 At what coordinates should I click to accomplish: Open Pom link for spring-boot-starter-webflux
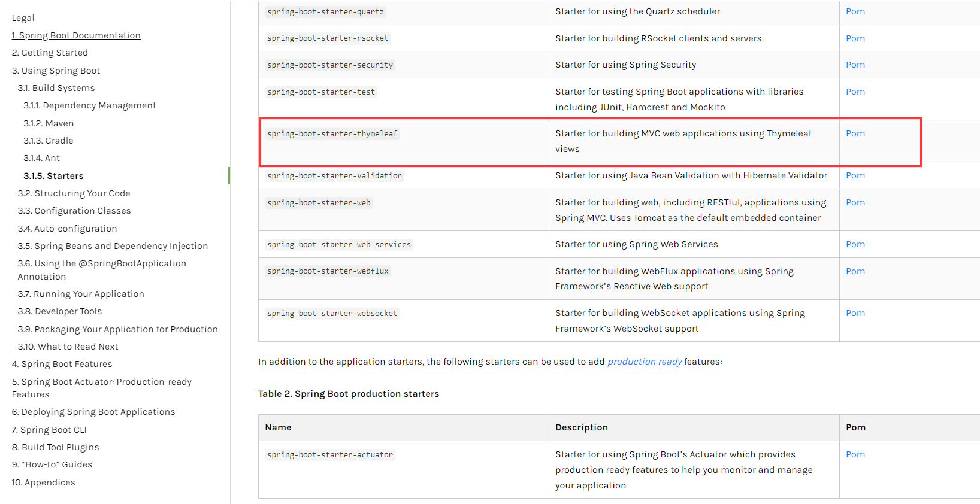[855, 271]
